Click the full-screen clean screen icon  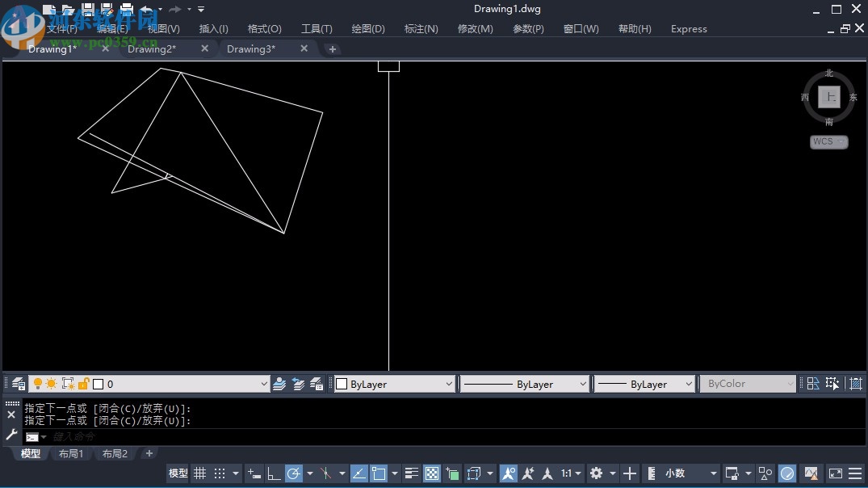[834, 473]
